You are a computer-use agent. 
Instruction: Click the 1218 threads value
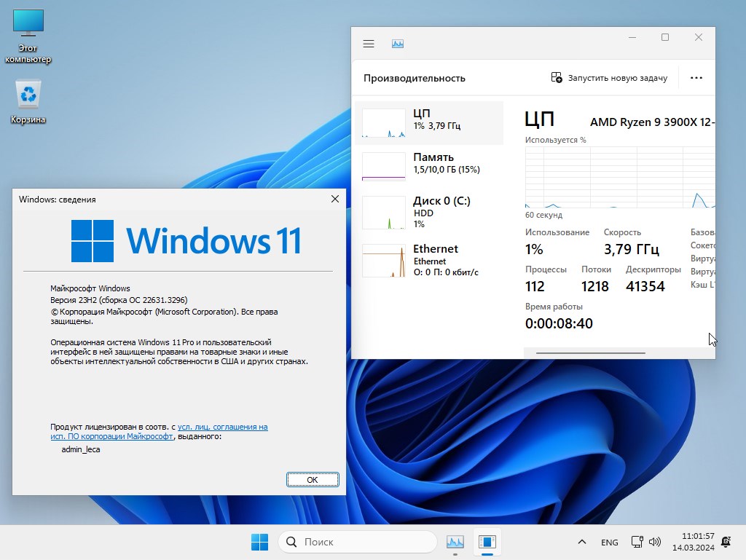[594, 286]
